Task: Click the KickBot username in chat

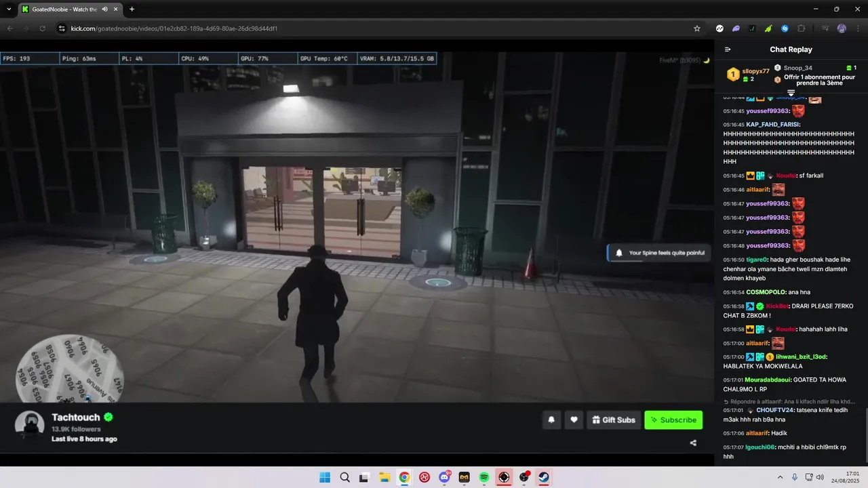Action: (x=777, y=306)
